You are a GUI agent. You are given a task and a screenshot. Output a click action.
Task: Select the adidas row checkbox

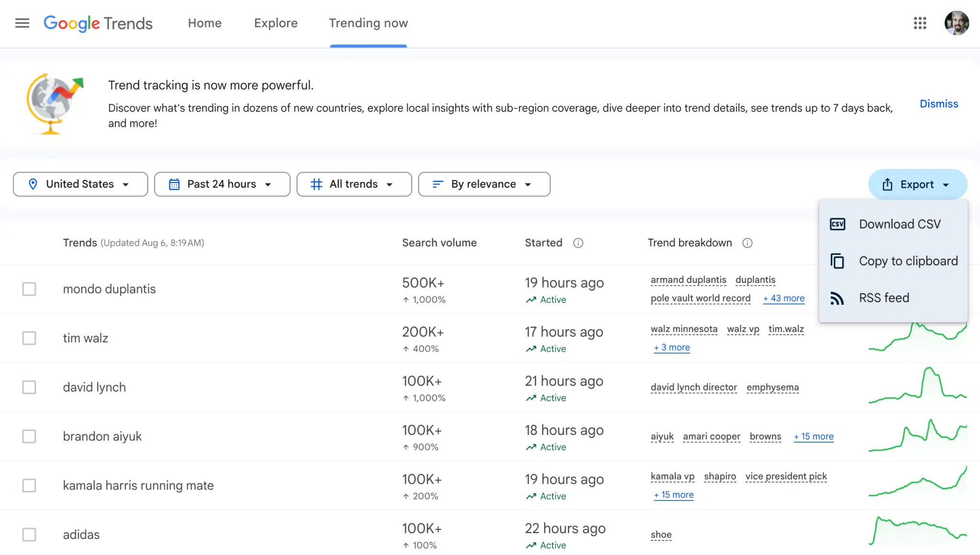click(x=29, y=534)
